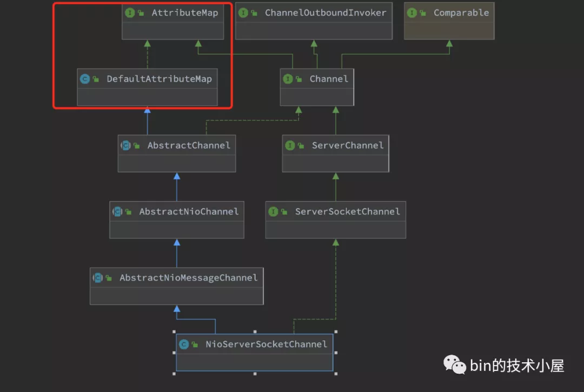Click the visibility lock icon of AttributeMap

point(141,13)
